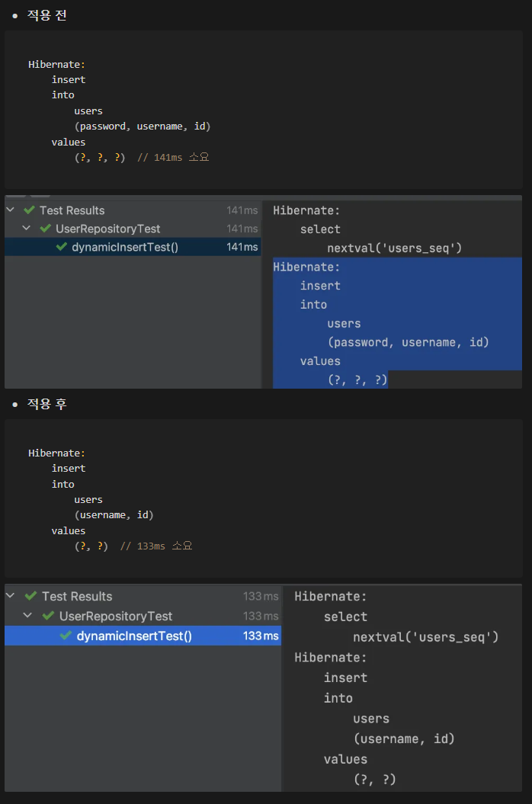This screenshot has width=532, height=804.
Task: Click the 적용 전 section heading
Action: pos(46,15)
